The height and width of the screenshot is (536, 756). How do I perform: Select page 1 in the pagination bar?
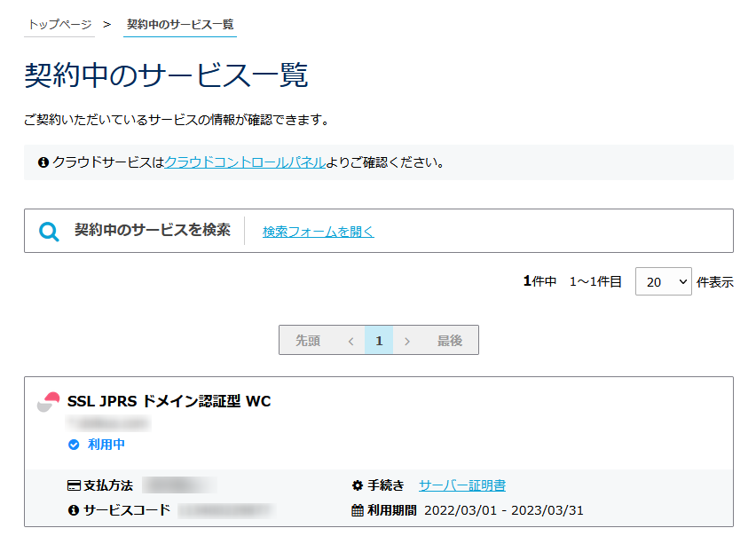click(379, 340)
